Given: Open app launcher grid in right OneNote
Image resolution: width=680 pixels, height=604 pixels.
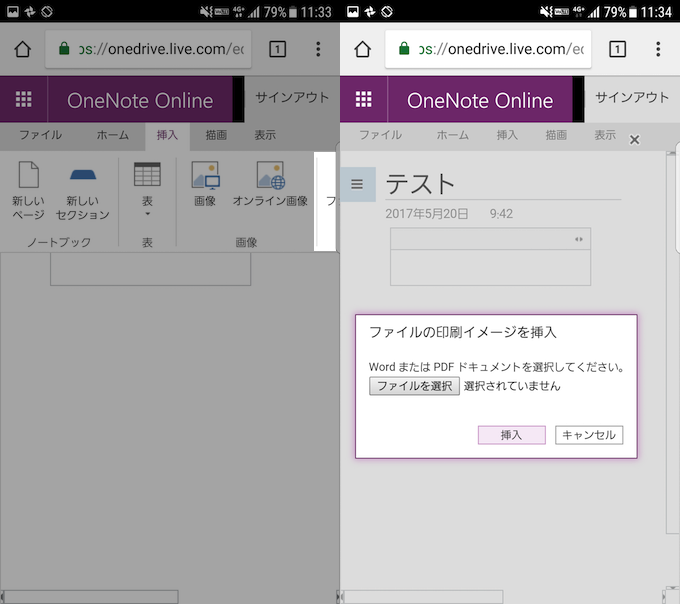Looking at the screenshot, I should [x=363, y=99].
